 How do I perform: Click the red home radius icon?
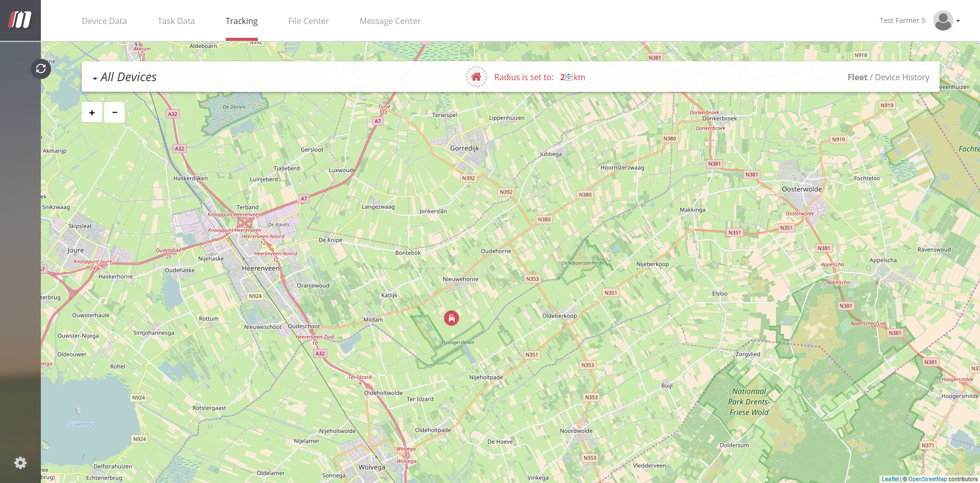coord(476,77)
